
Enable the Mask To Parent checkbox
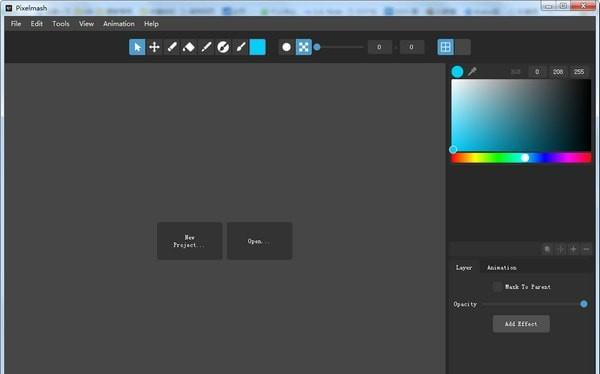pyautogui.click(x=497, y=286)
